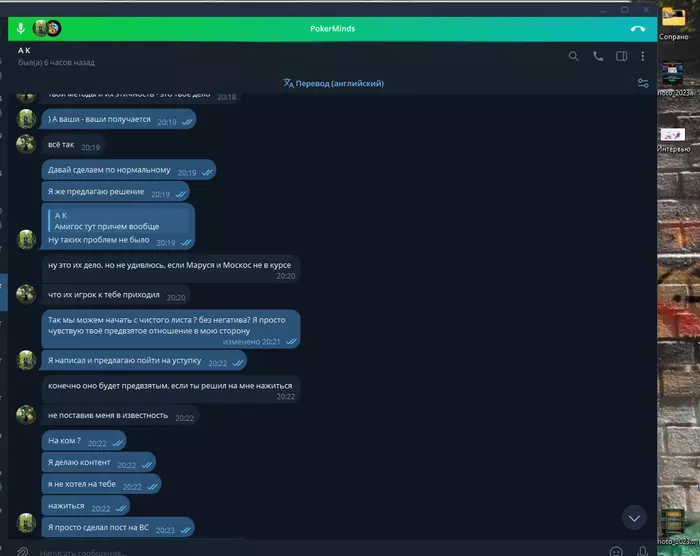
Task: Toggle the right side info panel
Action: point(621,56)
